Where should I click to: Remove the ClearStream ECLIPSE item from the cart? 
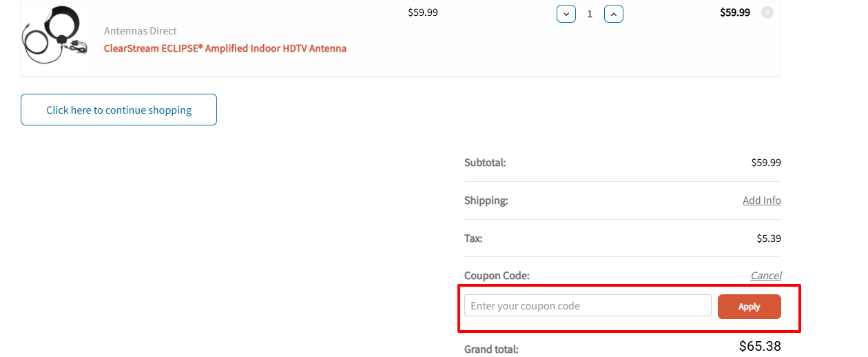point(767,12)
